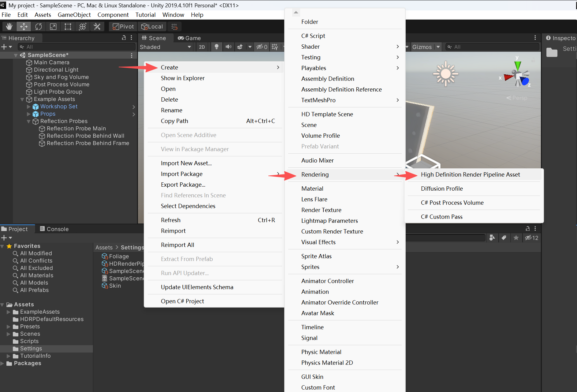Screen dimensions: 577x392
Task: Click Show in Explorer
Action: [214, 78]
